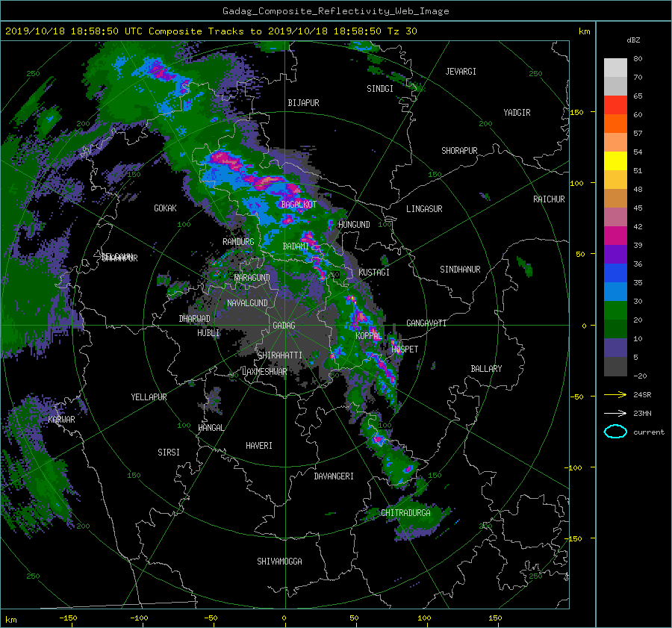Click the KOPPAL city label

coord(369,336)
